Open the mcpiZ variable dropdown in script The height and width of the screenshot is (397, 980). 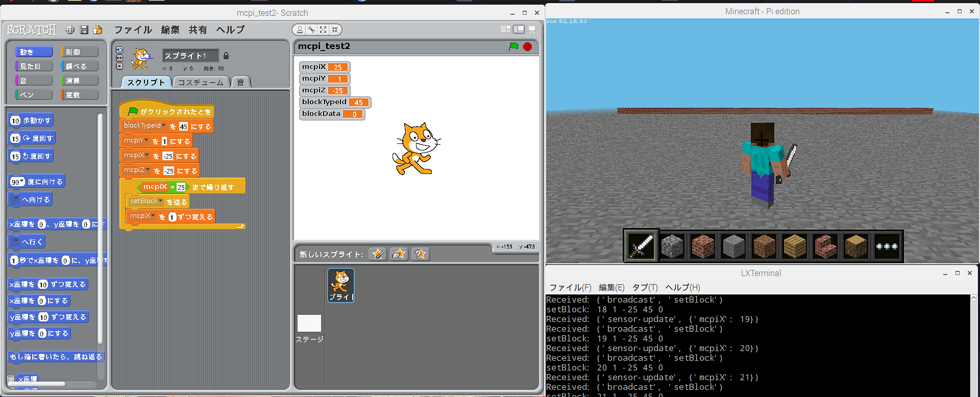coord(137,170)
